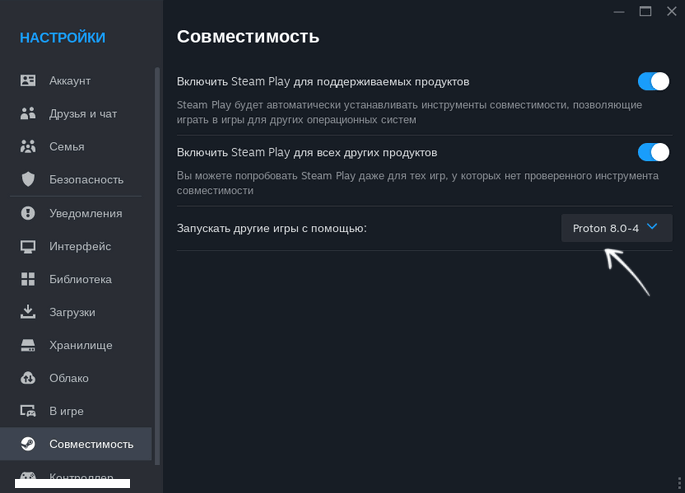Go to Друзья и чат settings
Viewport: 685px width, 493px height.
76,114
